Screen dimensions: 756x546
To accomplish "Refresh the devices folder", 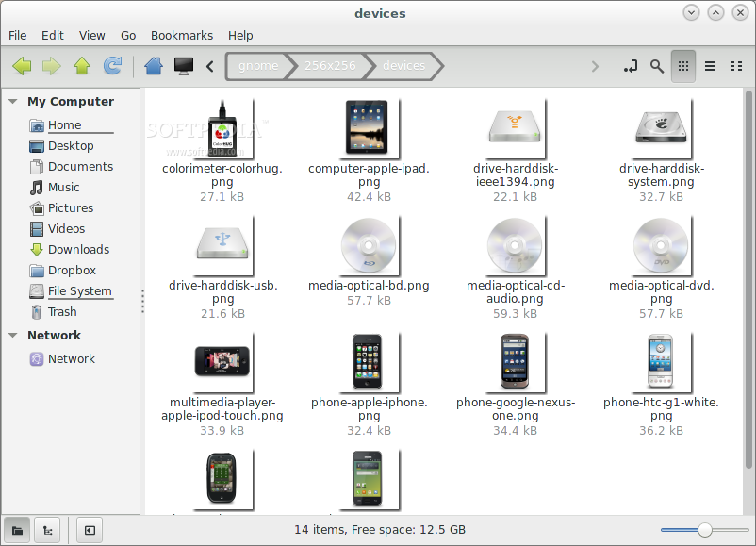I will pos(113,66).
